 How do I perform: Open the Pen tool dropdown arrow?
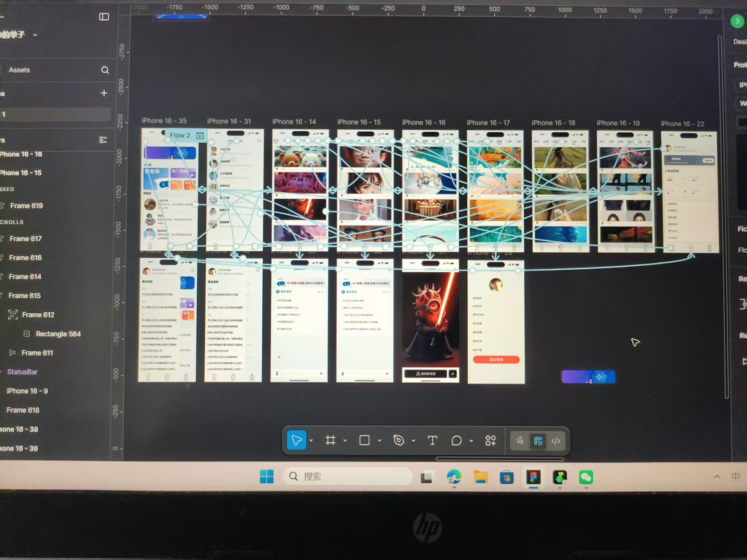tap(413, 440)
